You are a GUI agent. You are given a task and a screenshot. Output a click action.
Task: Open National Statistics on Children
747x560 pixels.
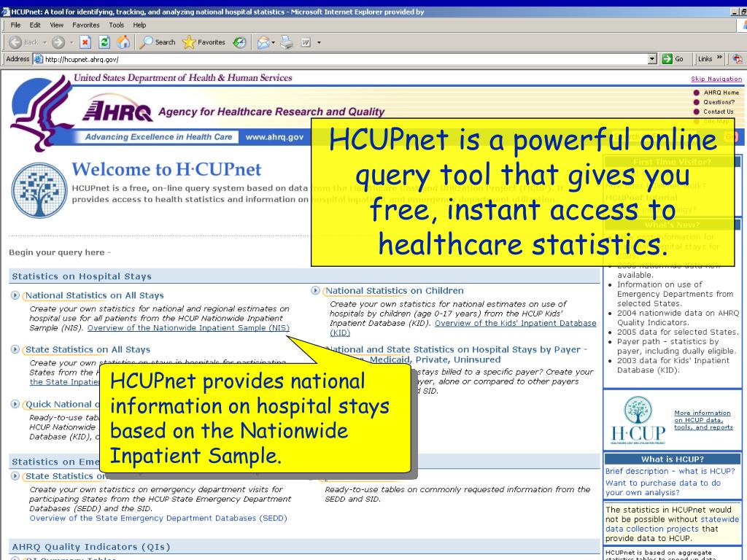395,291
